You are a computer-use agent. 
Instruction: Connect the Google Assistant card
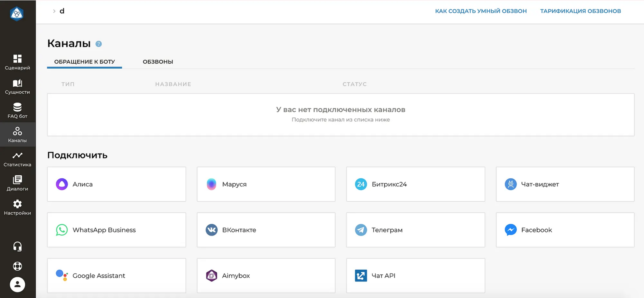coord(117,275)
